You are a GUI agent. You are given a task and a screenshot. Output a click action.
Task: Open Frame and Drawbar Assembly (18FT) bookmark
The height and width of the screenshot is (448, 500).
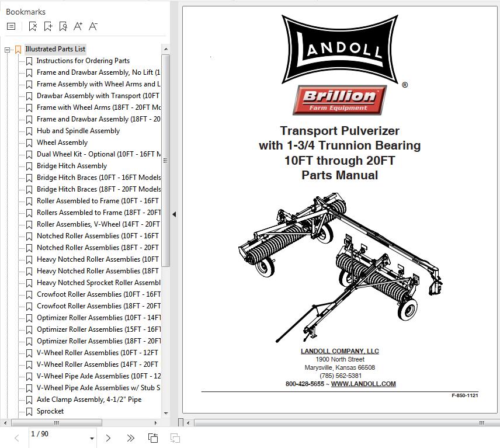(x=98, y=119)
